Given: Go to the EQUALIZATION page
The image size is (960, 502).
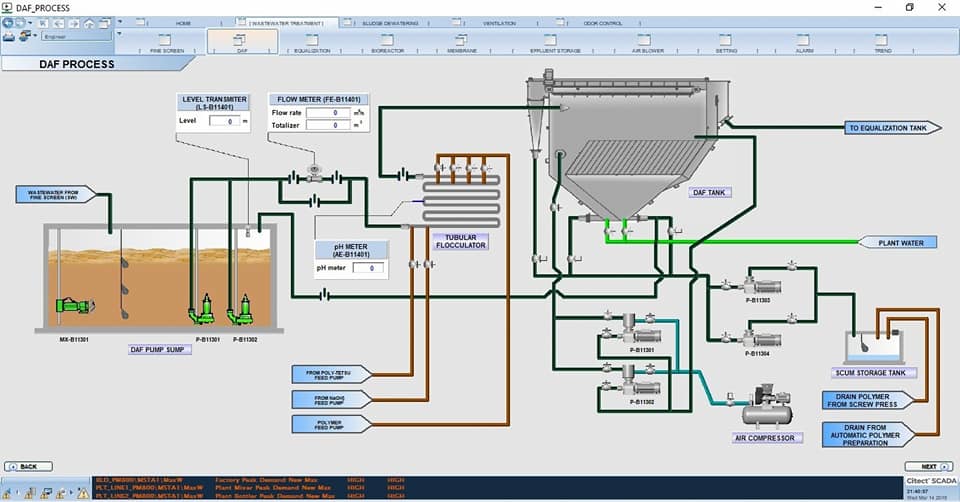Looking at the screenshot, I should click(x=312, y=43).
